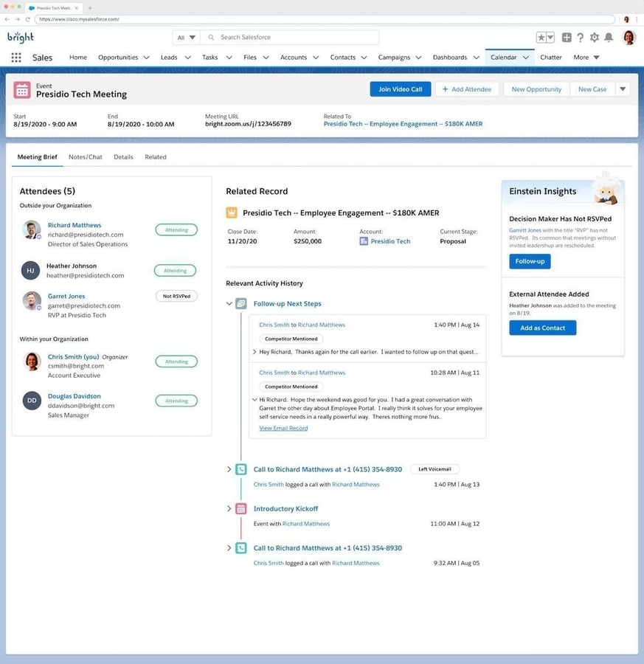
Task: Open the browser three-dot menu
Action: (637, 19)
